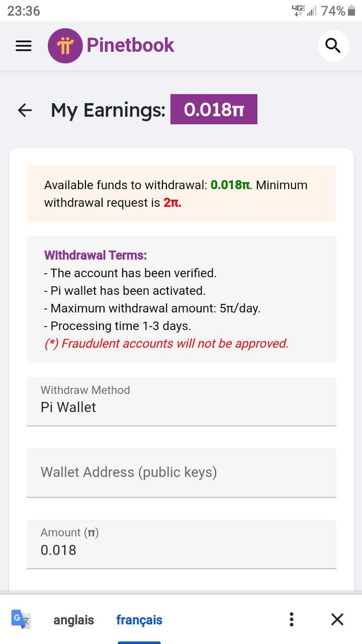Screen dimensions: 362x644
Task: Select the français language tab
Action: [139, 620]
